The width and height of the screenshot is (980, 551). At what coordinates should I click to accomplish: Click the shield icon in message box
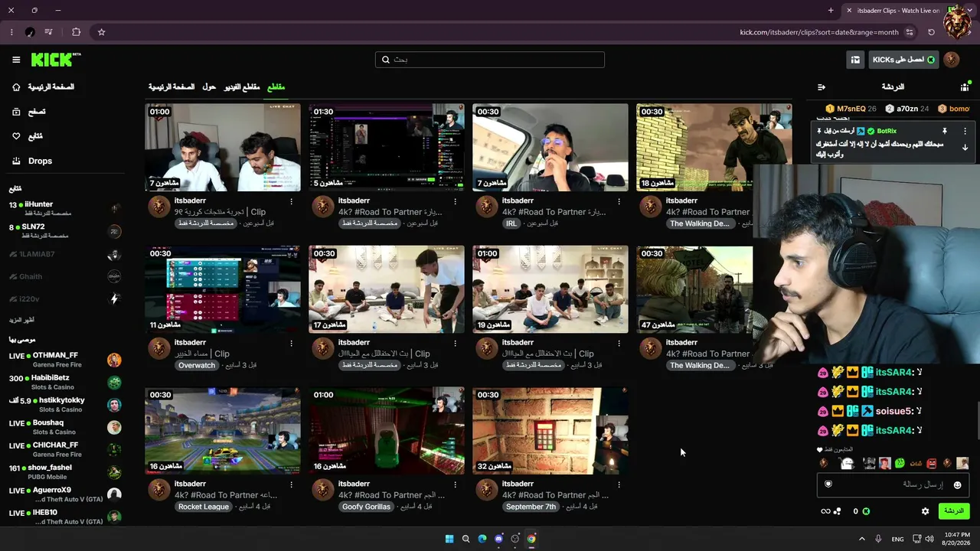(x=828, y=484)
